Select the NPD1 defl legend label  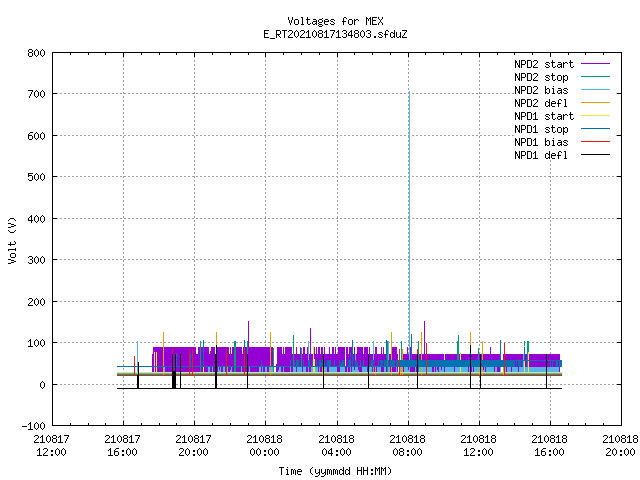tap(541, 155)
